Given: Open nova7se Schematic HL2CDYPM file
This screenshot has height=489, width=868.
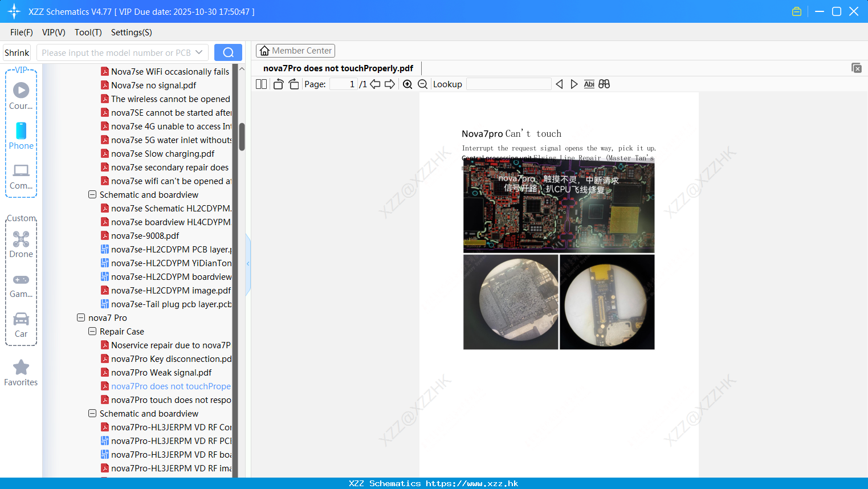Looking at the screenshot, I should (x=166, y=208).
